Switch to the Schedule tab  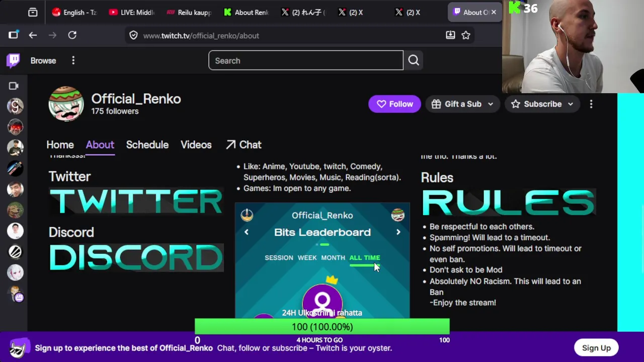147,145
